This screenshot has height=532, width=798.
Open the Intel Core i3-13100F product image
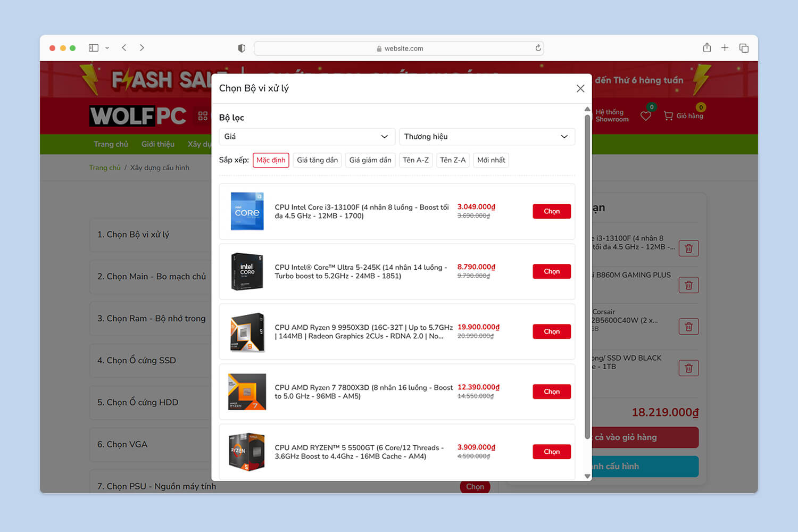(247, 211)
